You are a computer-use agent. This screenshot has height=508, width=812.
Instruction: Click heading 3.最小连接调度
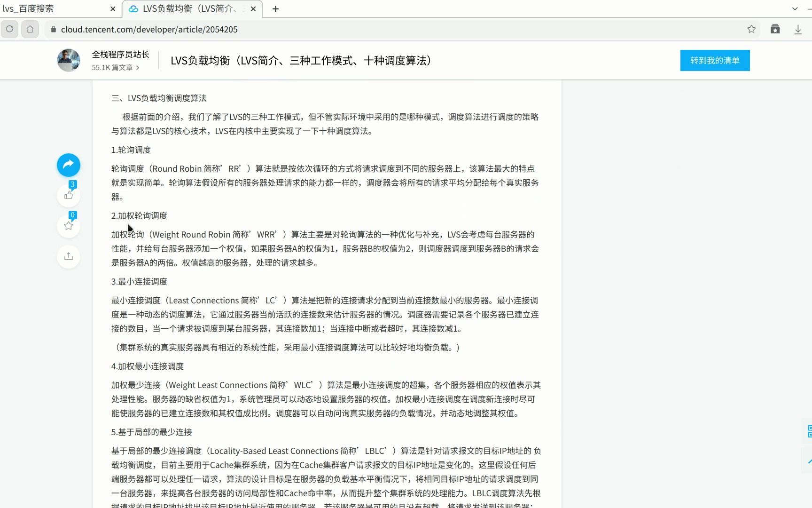[x=139, y=281]
